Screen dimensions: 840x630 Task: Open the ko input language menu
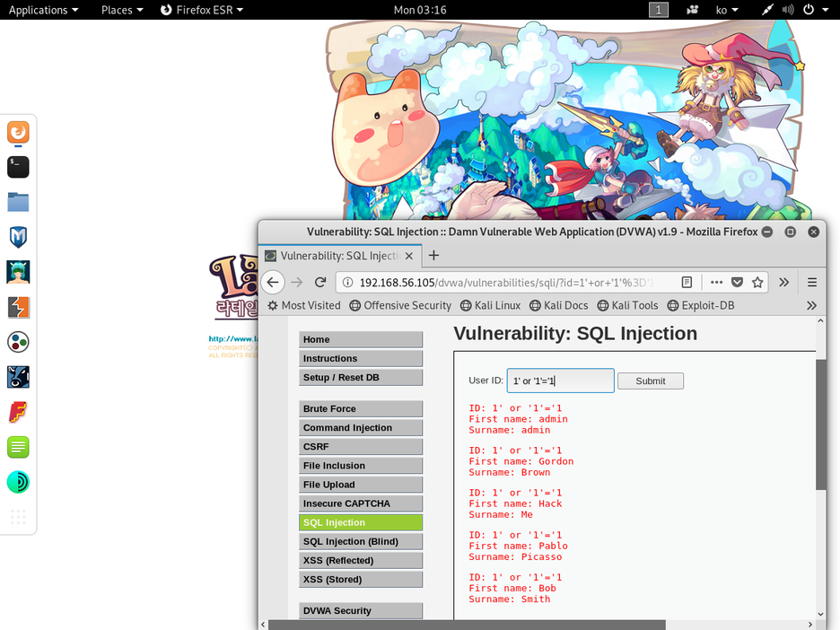pyautogui.click(x=726, y=10)
